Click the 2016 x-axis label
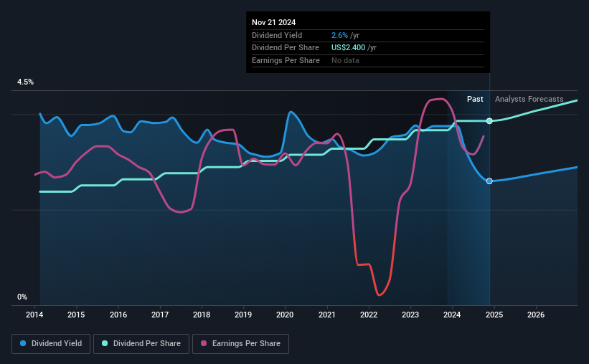 point(118,315)
